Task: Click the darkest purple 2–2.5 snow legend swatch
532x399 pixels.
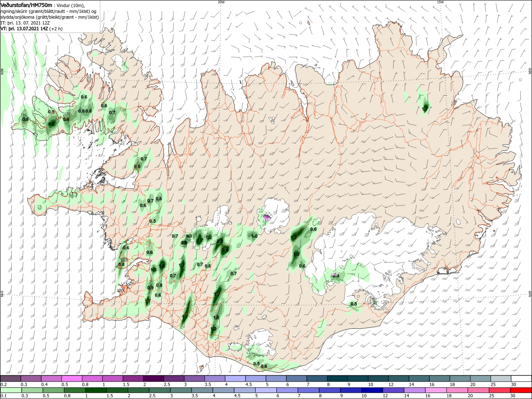Action: point(153,379)
